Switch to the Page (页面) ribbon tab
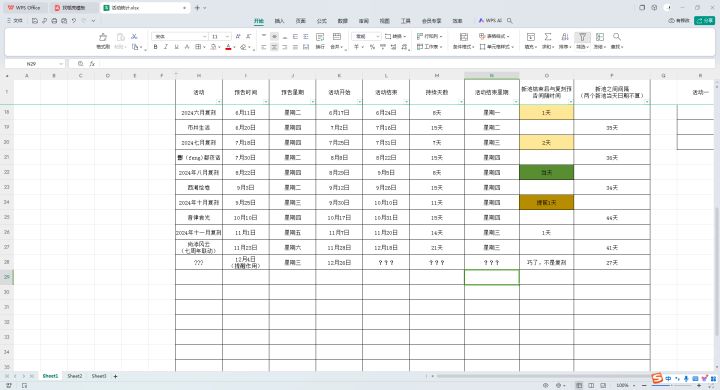The height and width of the screenshot is (390, 720). coord(301,21)
